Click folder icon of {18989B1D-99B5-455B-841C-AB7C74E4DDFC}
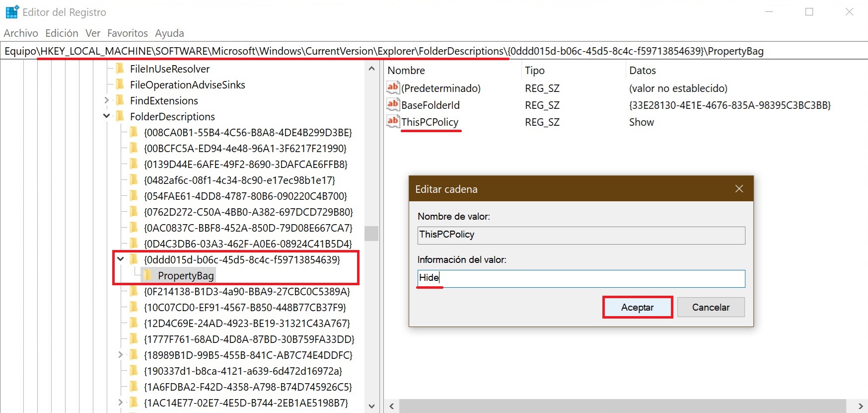The height and width of the screenshot is (413, 868). pos(134,355)
